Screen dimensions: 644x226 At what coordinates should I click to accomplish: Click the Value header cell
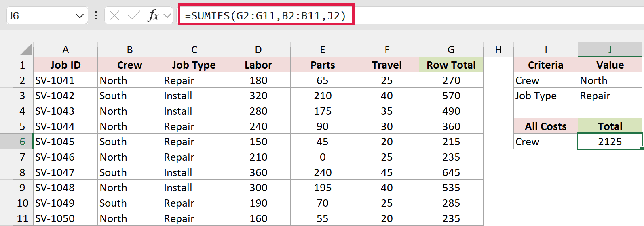pos(610,65)
